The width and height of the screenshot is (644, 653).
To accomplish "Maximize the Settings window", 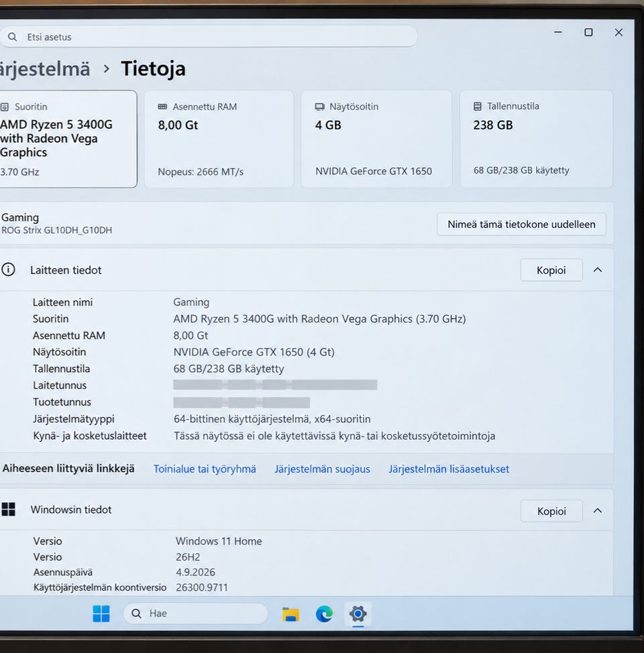I will point(588,32).
